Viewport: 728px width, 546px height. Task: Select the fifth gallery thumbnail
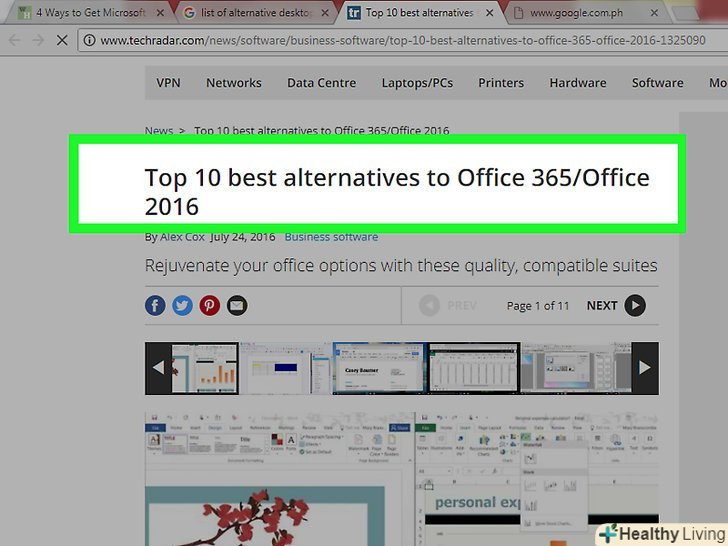(x=576, y=369)
